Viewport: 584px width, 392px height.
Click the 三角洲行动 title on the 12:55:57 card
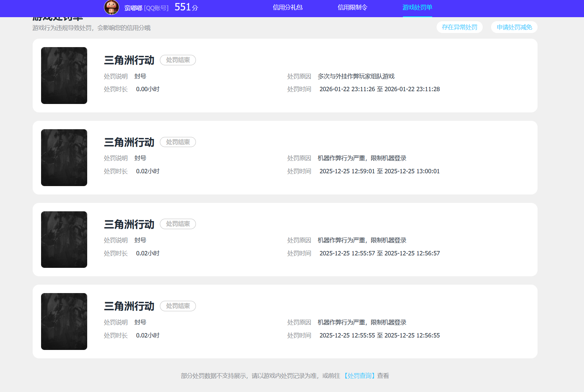pos(129,224)
